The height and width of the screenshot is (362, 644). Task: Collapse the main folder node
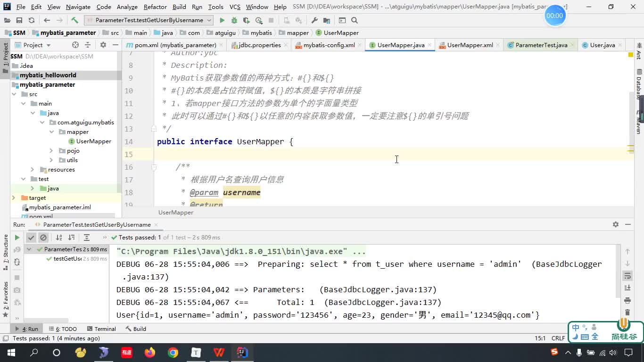pyautogui.click(x=23, y=104)
